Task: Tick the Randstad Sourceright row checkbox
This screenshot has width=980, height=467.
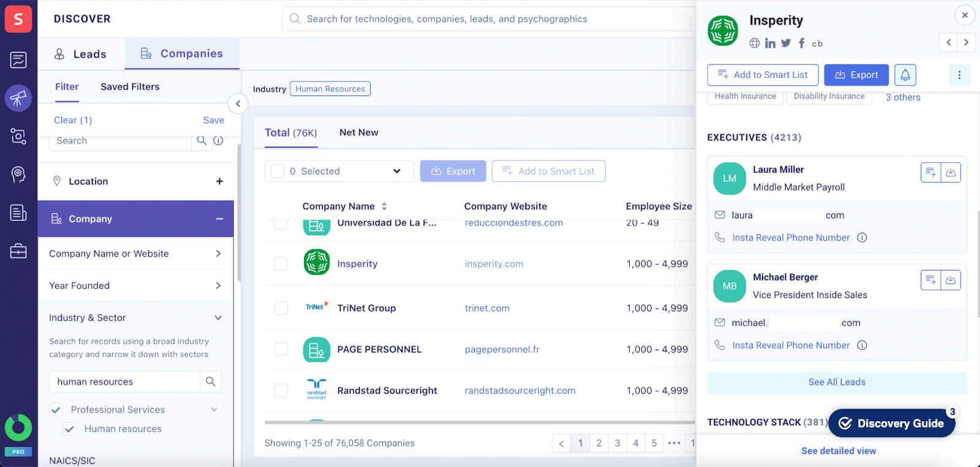Action: point(281,390)
